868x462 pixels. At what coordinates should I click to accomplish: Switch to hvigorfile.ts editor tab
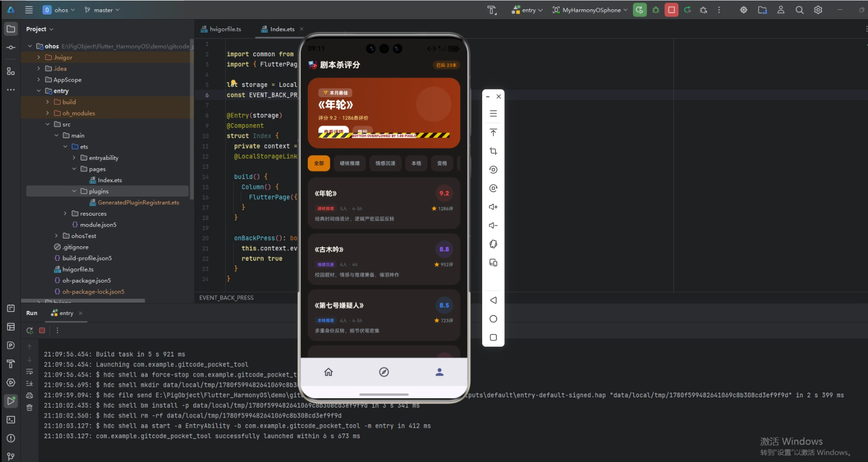pyautogui.click(x=221, y=29)
